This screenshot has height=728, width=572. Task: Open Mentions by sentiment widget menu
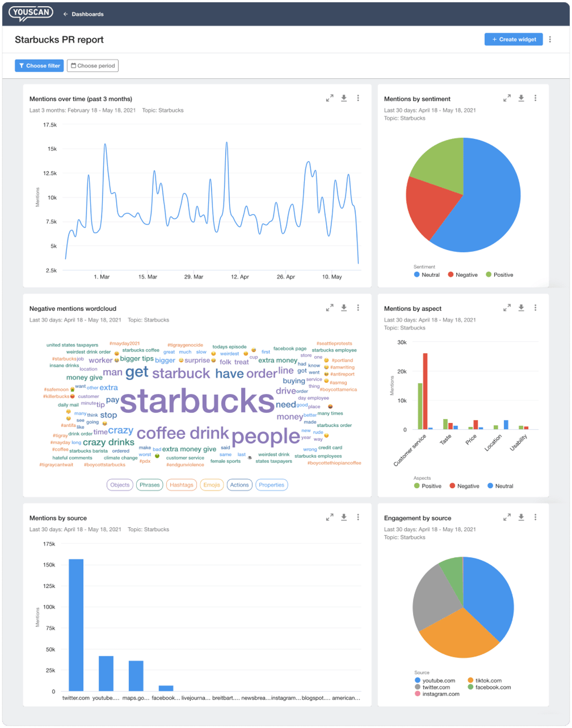pos(535,98)
